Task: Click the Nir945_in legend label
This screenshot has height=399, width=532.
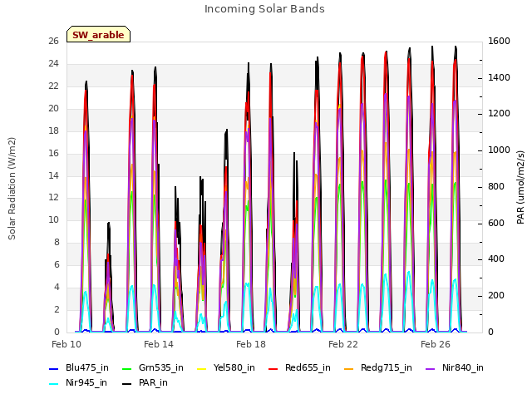Action: tap(86, 382)
